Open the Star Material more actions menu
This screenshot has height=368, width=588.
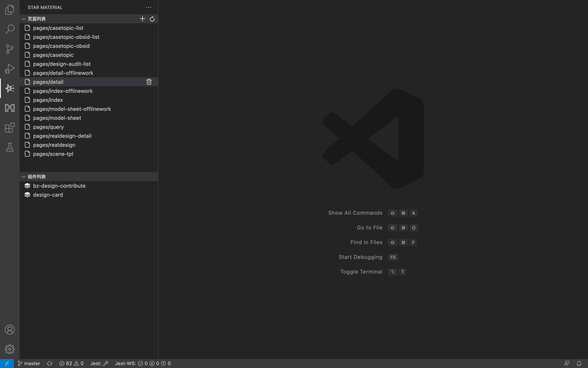click(x=148, y=7)
